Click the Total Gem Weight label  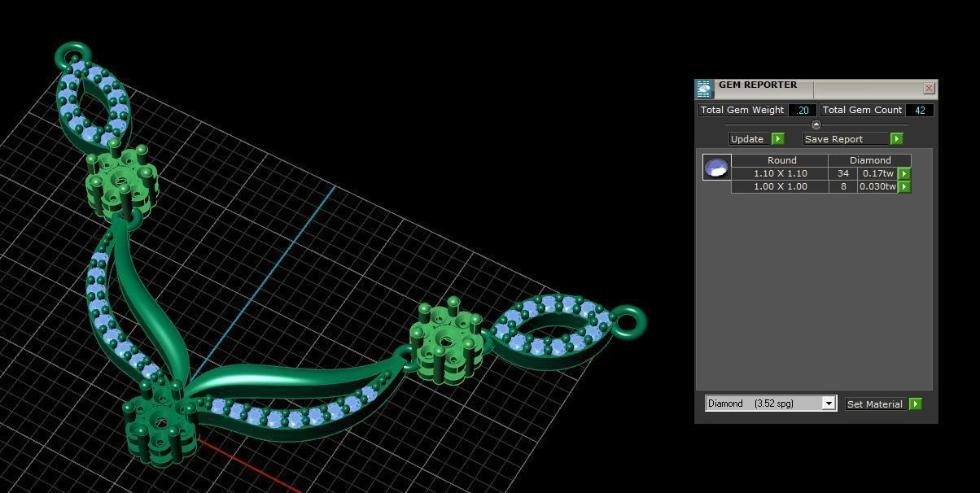pos(742,110)
